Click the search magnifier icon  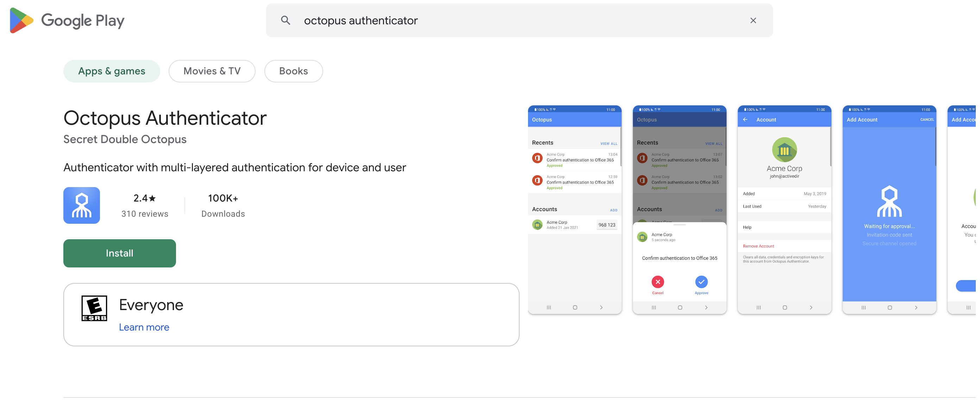(285, 20)
